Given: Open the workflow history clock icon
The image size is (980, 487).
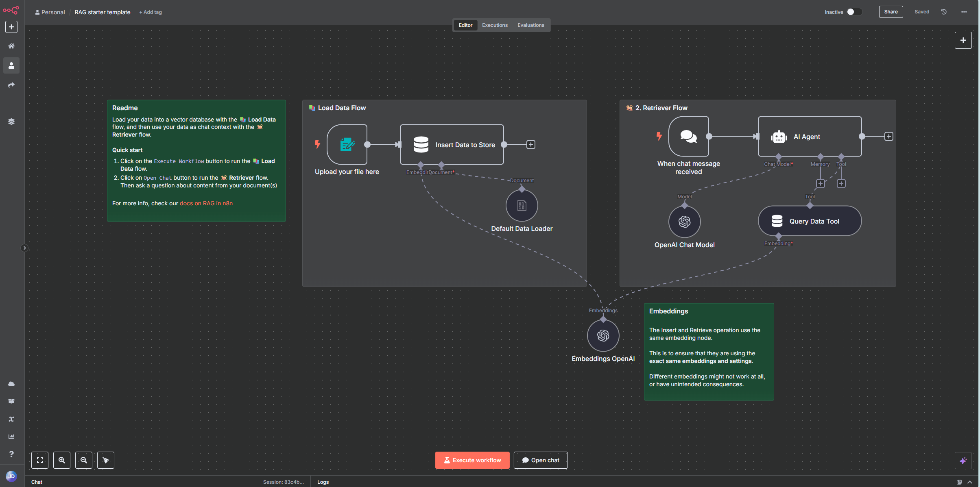Looking at the screenshot, I should tap(944, 12).
